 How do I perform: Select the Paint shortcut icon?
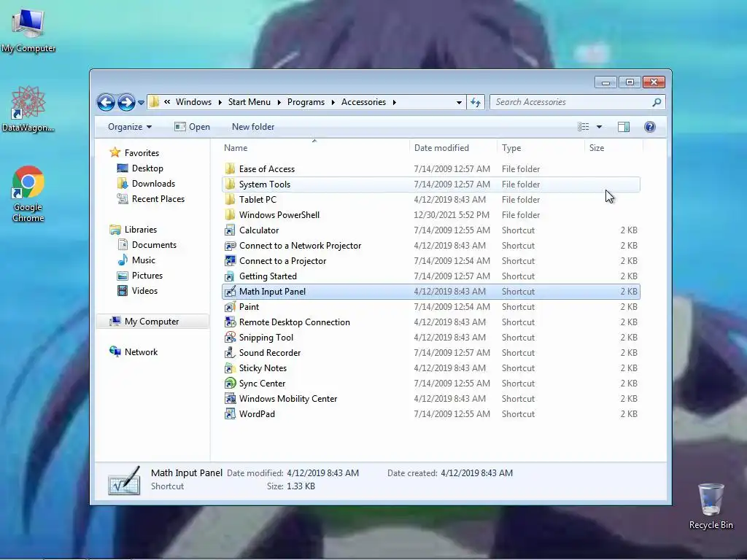pyautogui.click(x=230, y=307)
